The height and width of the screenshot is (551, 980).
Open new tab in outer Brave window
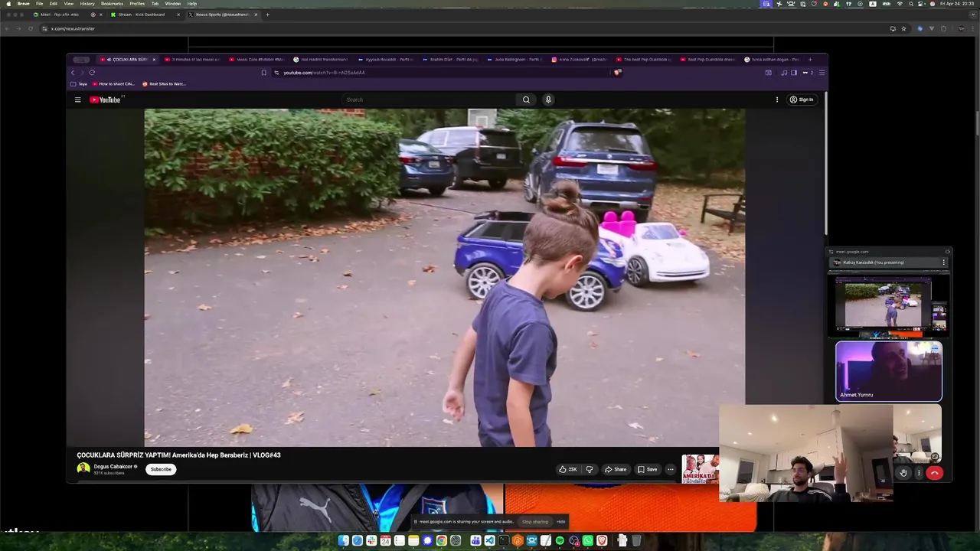coord(267,15)
